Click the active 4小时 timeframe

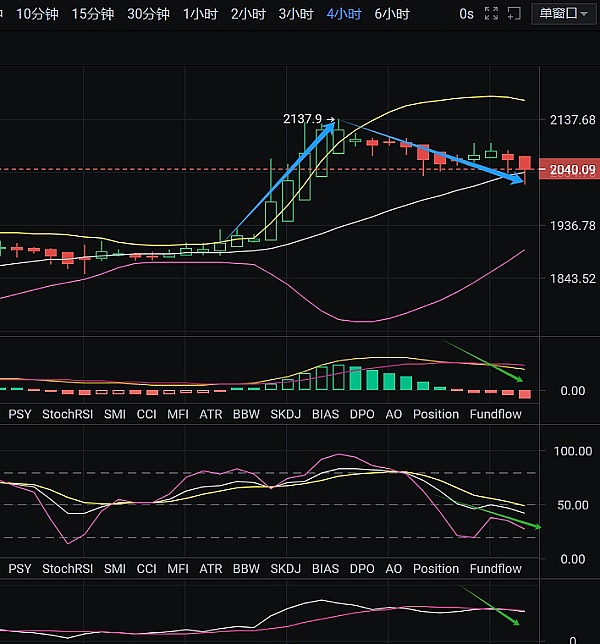tap(343, 14)
